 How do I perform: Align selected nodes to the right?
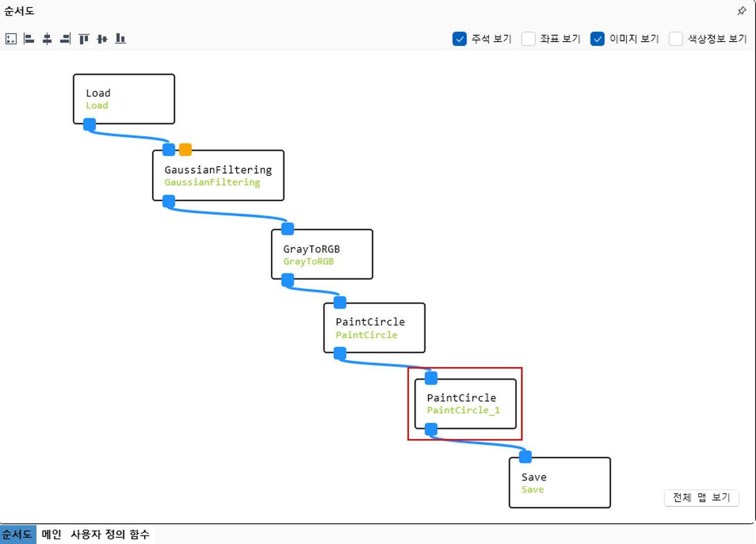65,39
